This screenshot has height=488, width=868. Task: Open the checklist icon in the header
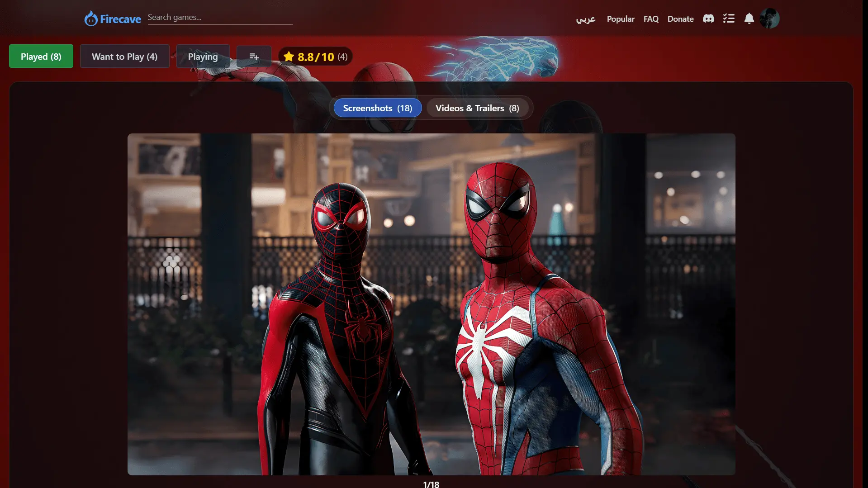click(x=729, y=19)
